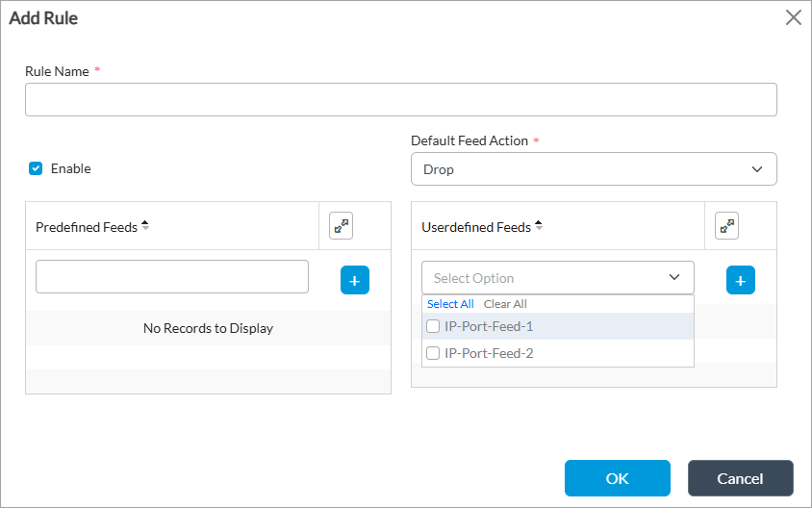The width and height of the screenshot is (812, 508).
Task: Add a userdefined feed with plus button
Action: (740, 280)
